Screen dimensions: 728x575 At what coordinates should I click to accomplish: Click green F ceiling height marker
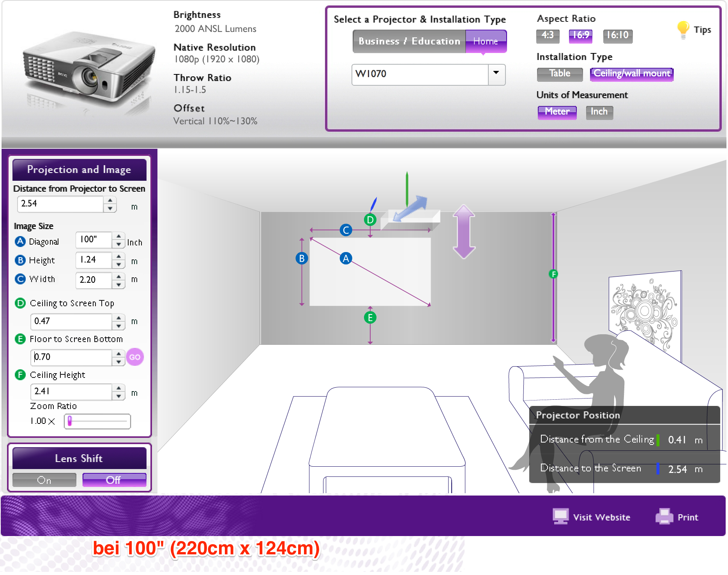[553, 274]
